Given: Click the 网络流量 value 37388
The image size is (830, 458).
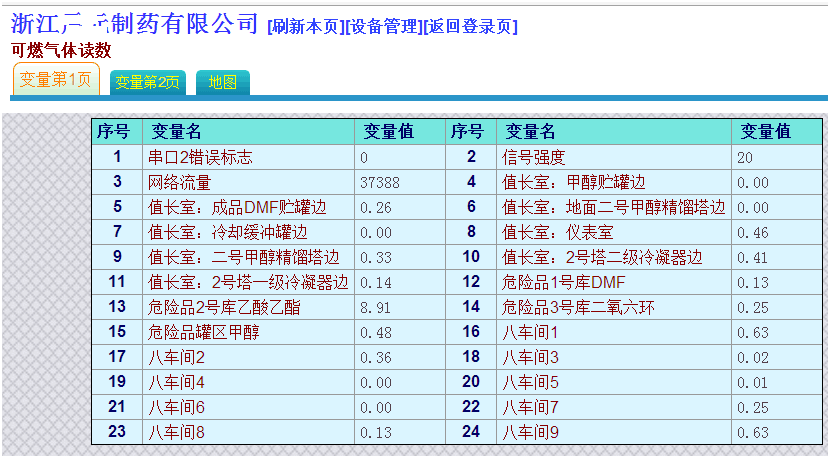Looking at the screenshot, I should (x=379, y=182).
